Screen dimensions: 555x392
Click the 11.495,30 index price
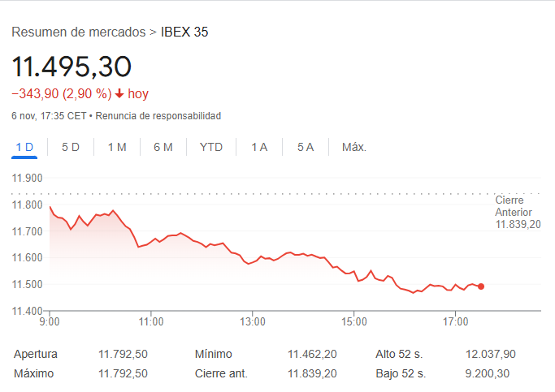(72, 66)
